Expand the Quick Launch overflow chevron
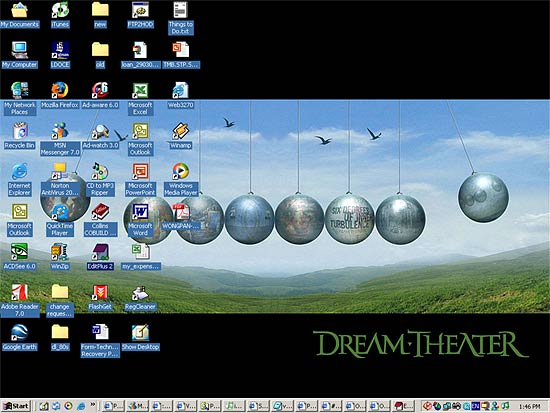This screenshot has width=550, height=413. pos(93,405)
